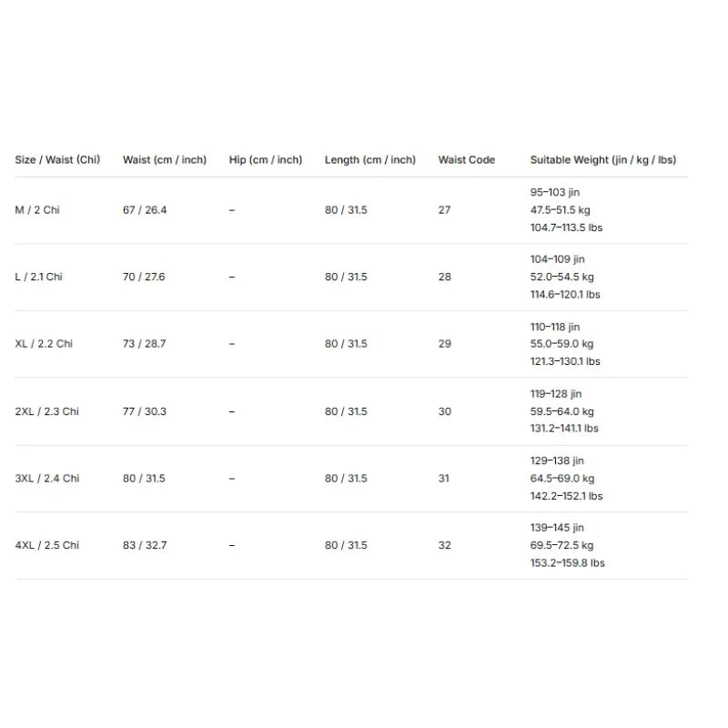Select the 77 / 30.3 waist value
The image size is (728, 728).
coord(145,411)
